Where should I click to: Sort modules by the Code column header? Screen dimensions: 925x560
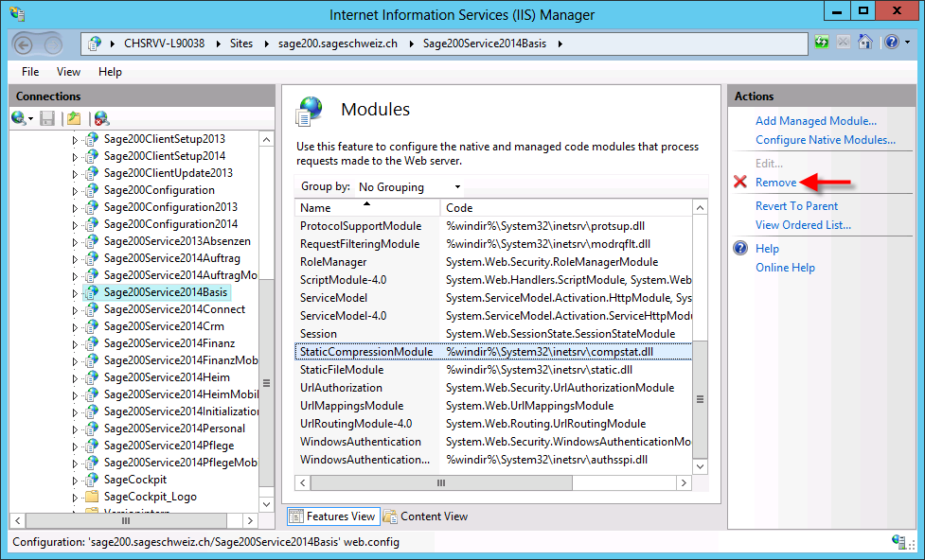566,207
